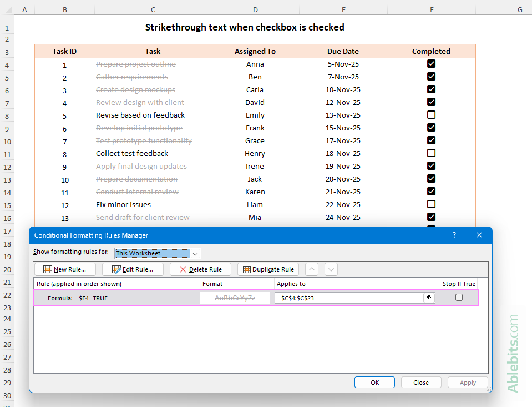Uncheck Completed for Prepare project outline
Viewport: 532px width, 407px height.
pyautogui.click(x=431, y=63)
